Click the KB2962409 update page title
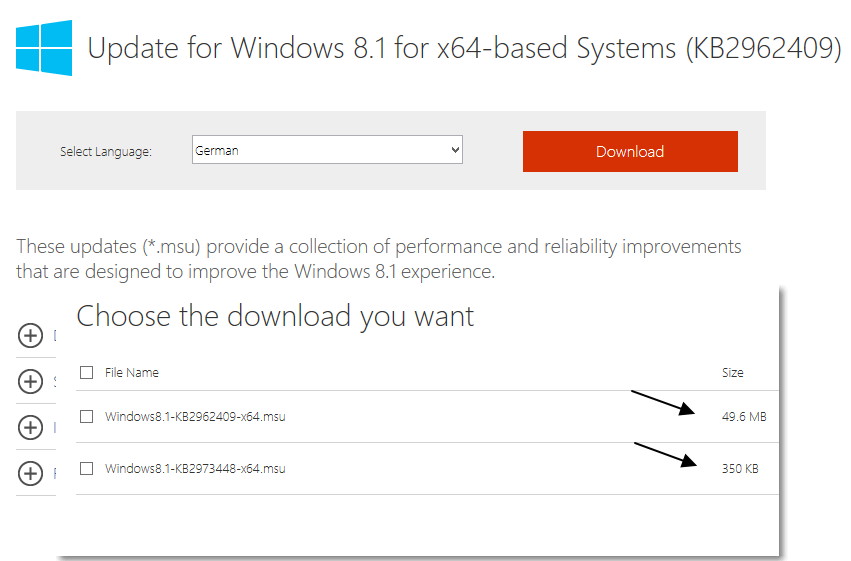 pos(465,49)
